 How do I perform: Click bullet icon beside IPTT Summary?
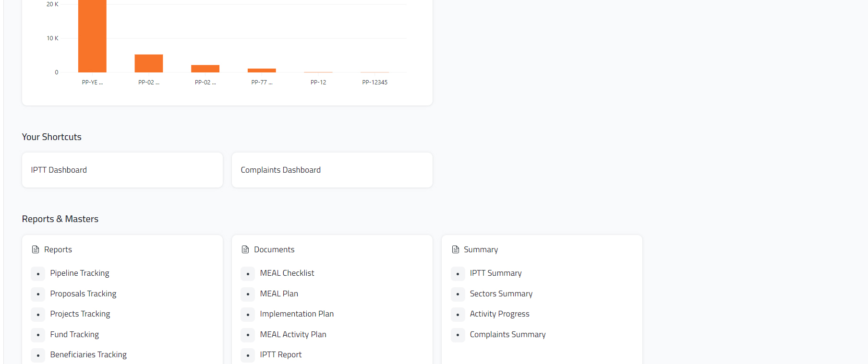pyautogui.click(x=458, y=274)
